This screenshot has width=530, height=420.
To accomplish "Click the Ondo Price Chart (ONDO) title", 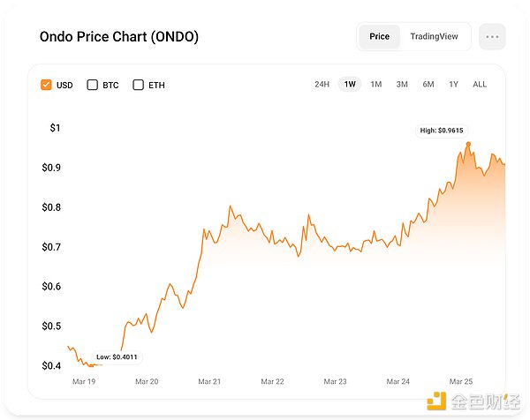I will click(x=119, y=37).
